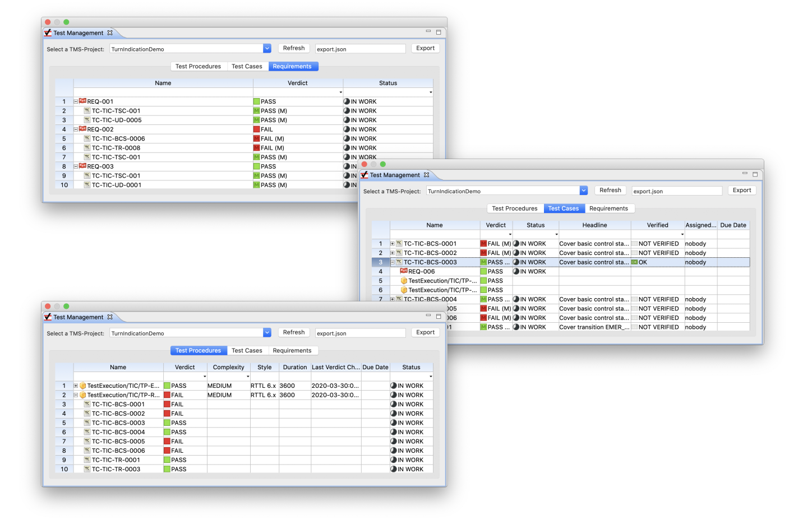Click Export in the Test Cases window
The width and height of the screenshot is (812, 529).
(742, 191)
